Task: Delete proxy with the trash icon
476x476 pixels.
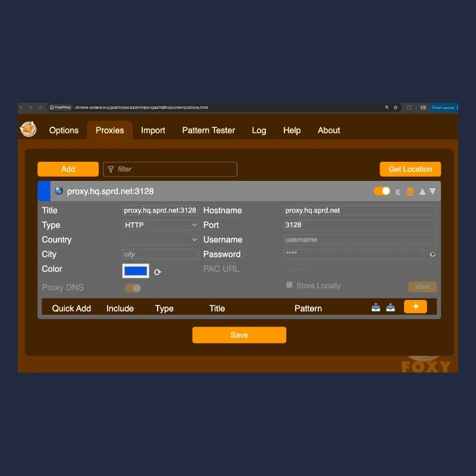Action: pos(410,192)
